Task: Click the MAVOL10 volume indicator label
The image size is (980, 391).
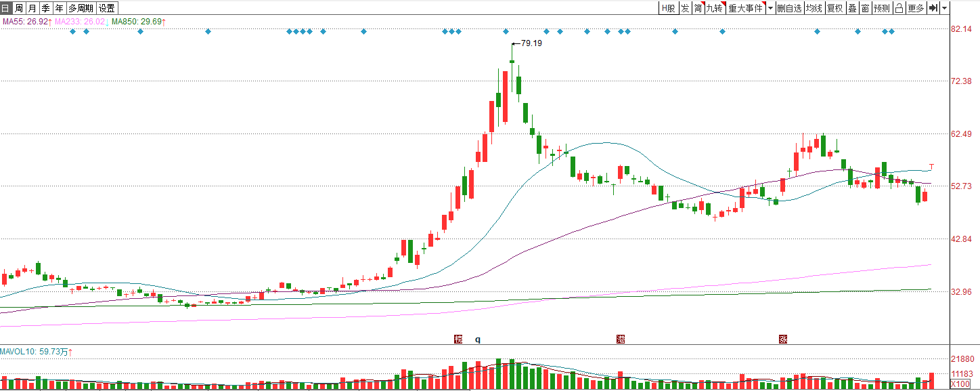Action: click(x=37, y=352)
